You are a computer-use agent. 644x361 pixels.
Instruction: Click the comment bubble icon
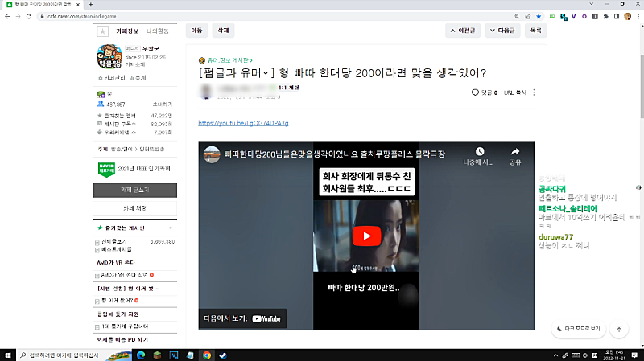(475, 92)
